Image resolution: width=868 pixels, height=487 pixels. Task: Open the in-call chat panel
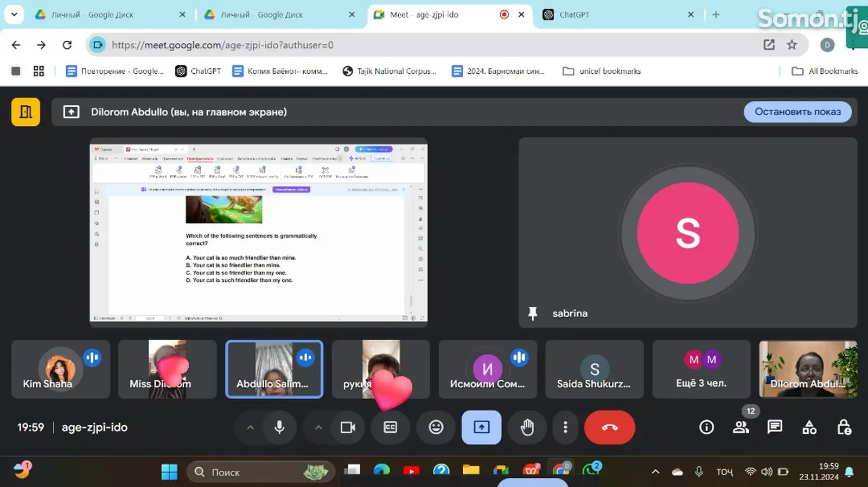click(x=775, y=427)
